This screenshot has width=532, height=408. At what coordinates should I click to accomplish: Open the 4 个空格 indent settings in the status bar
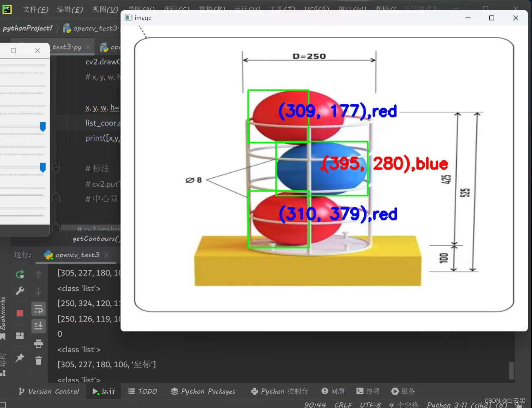tap(404, 405)
